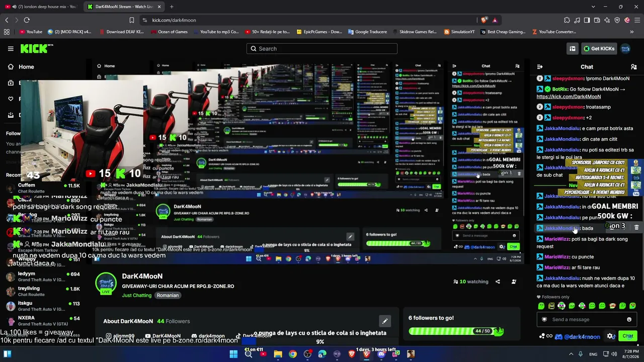644x362 pixels.
Task: Open the tab search dropdown arrow
Action: (593, 7)
